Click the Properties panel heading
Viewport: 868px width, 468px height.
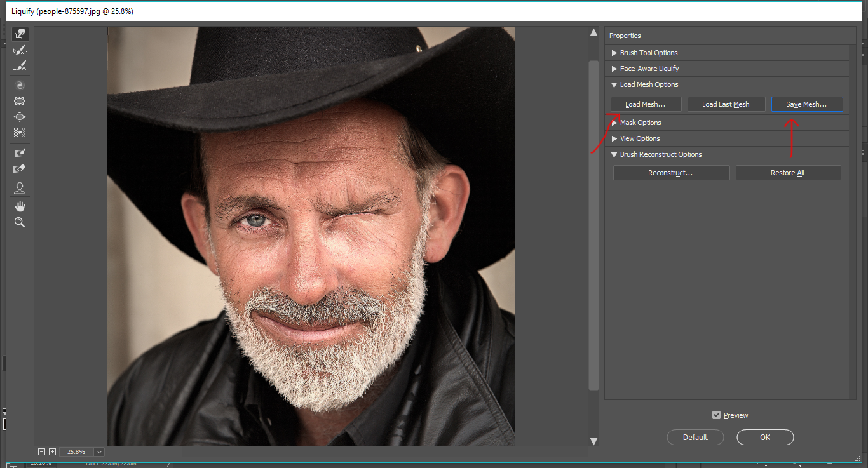pos(625,36)
